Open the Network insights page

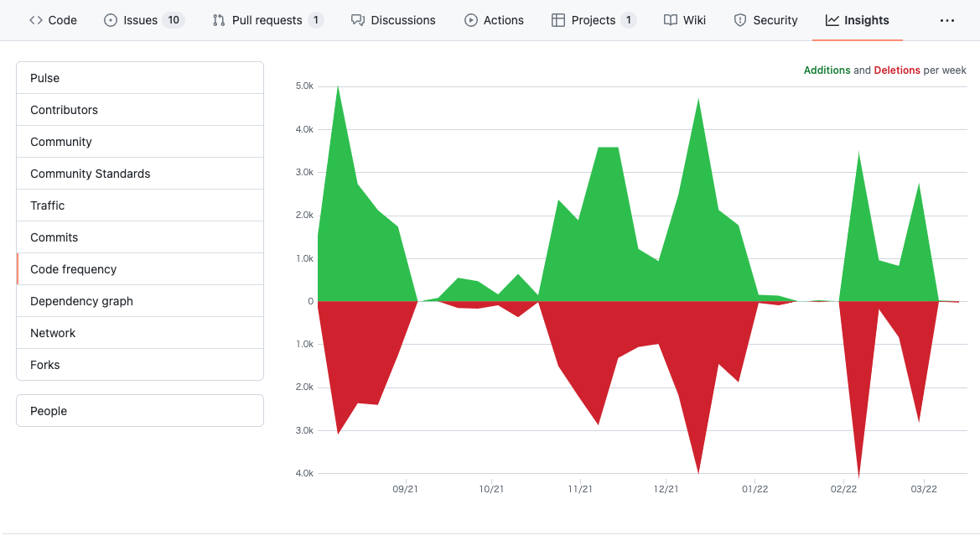tap(53, 332)
